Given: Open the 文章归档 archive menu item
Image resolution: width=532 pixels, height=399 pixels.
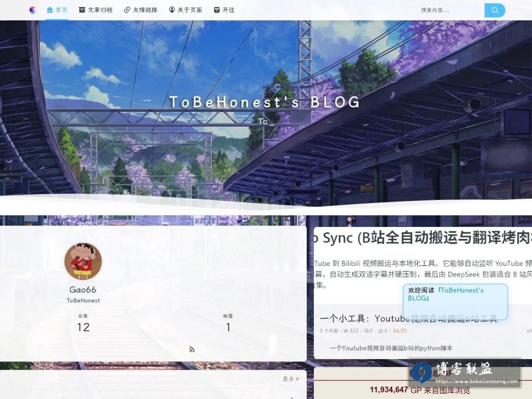Looking at the screenshot, I should coord(95,10).
